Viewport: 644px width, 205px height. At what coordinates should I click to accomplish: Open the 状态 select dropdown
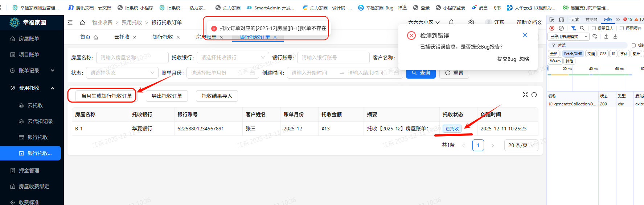[122, 73]
